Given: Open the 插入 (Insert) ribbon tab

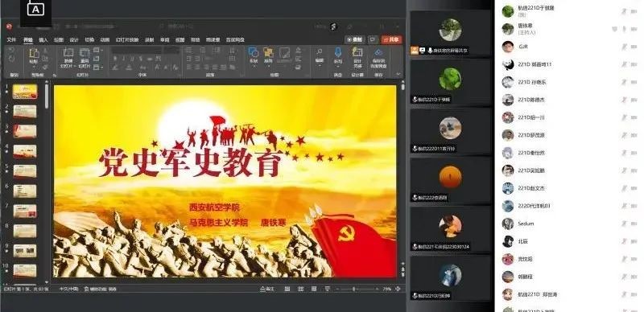Looking at the screenshot, I should point(43,40).
